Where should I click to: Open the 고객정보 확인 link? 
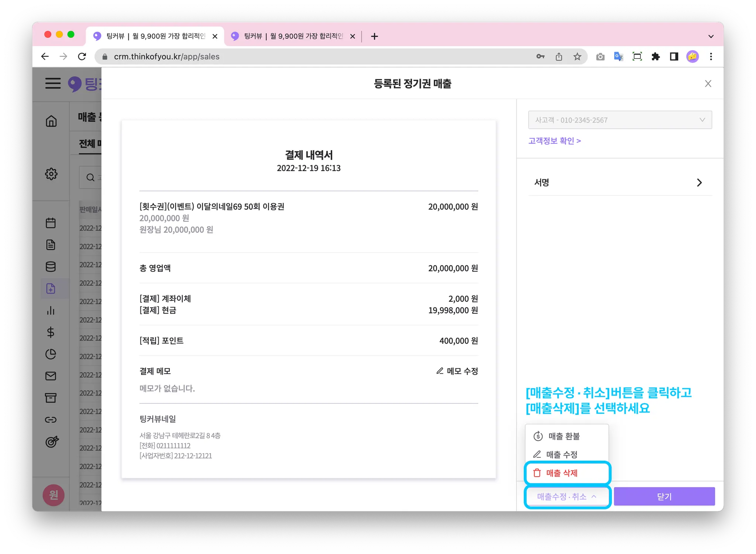554,141
